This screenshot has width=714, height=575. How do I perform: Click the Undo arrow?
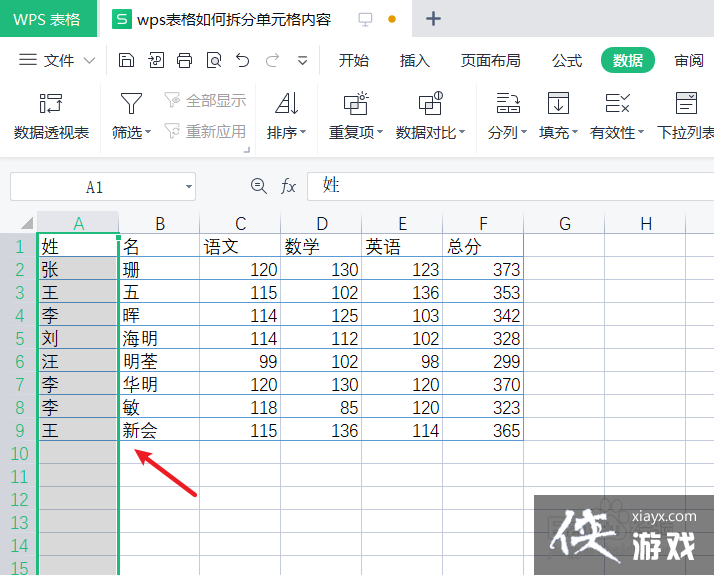pyautogui.click(x=243, y=60)
